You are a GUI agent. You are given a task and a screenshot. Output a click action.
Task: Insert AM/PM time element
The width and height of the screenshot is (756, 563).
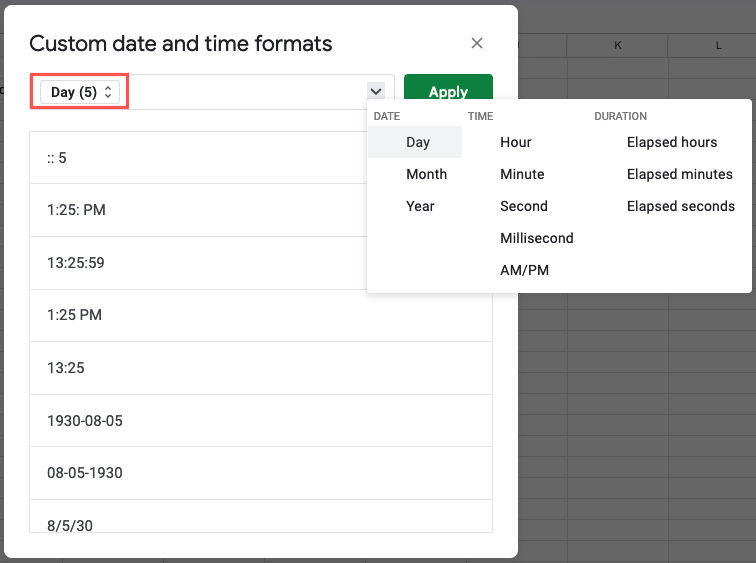(524, 270)
